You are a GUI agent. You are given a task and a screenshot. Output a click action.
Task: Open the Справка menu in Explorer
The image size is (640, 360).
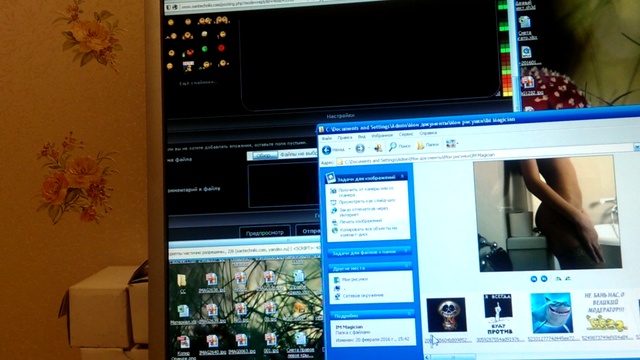coord(428,133)
